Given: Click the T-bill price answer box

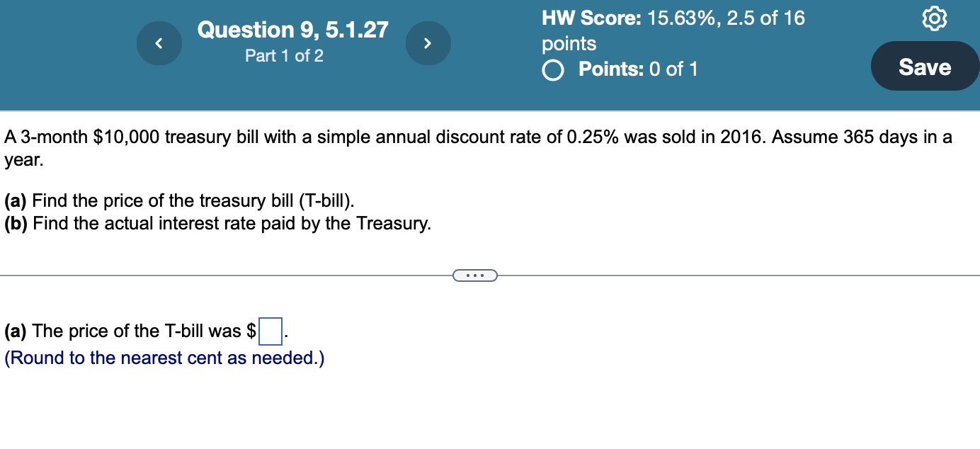Looking at the screenshot, I should tap(270, 331).
